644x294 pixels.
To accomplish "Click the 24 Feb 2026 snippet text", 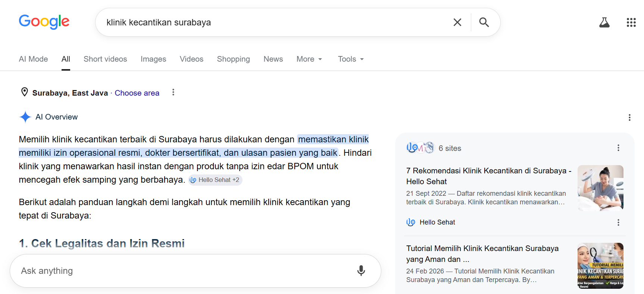I will pyautogui.click(x=480, y=275).
